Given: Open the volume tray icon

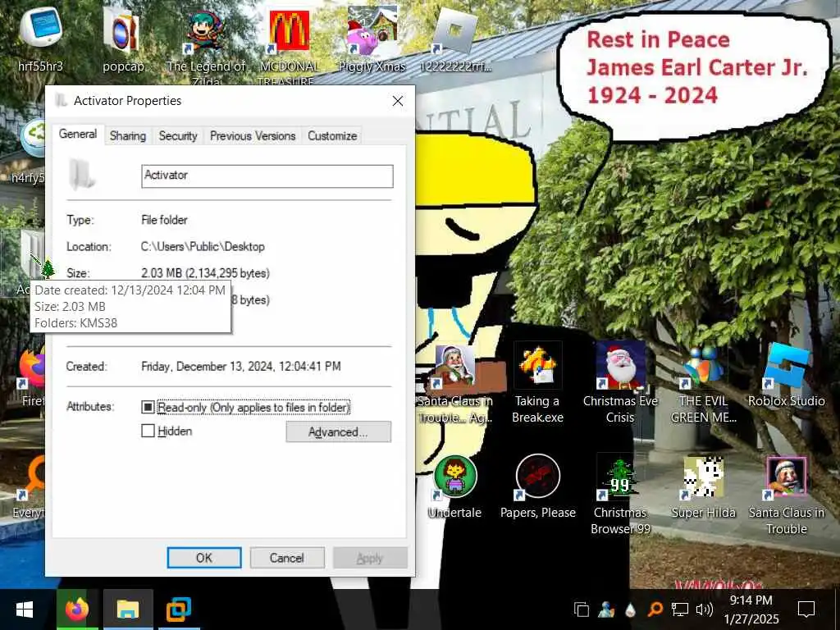Looking at the screenshot, I should 704,609.
